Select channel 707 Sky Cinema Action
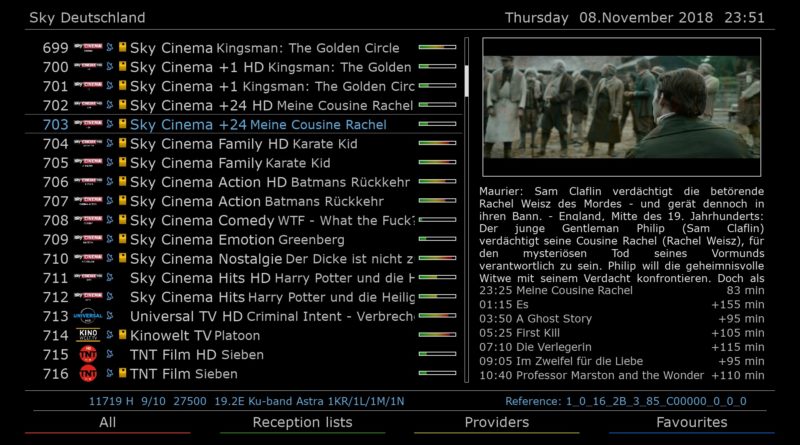Viewport: 800px width, 445px height. (243, 201)
